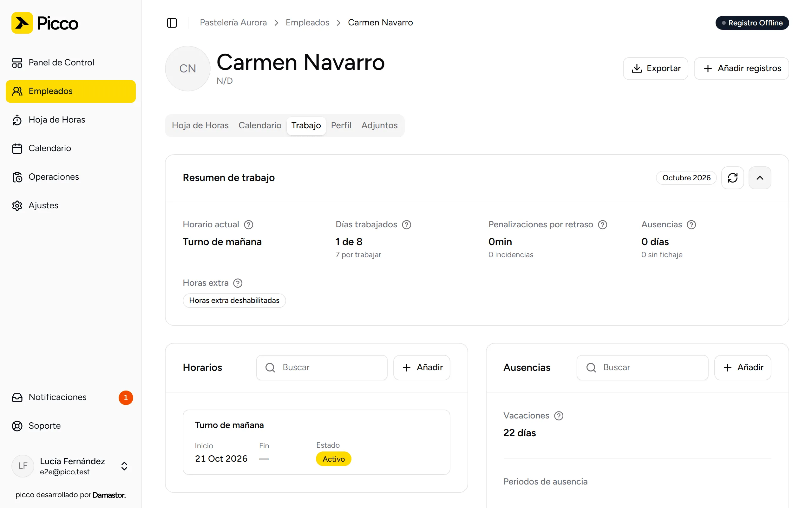Switch to Hoja de Horas tab
Viewport: 812px width, 508px height.
[x=200, y=125]
